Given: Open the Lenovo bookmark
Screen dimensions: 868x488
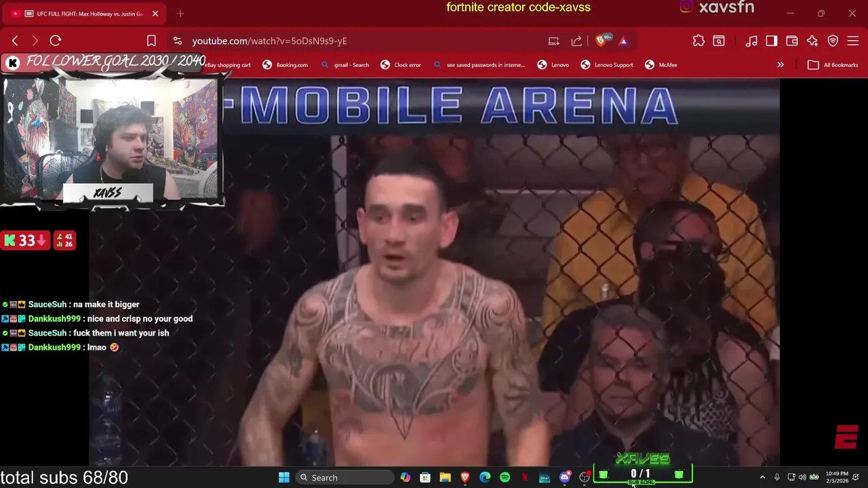Looking at the screenshot, I should (553, 65).
